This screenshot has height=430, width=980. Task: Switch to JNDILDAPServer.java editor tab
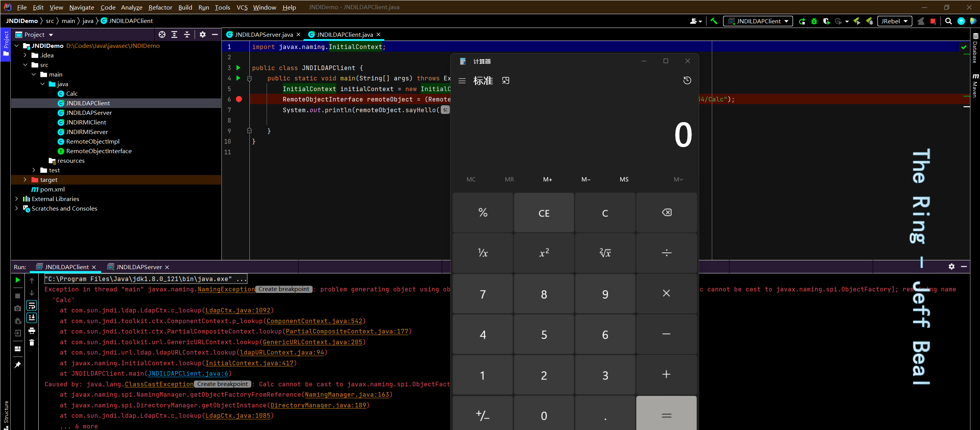point(264,34)
